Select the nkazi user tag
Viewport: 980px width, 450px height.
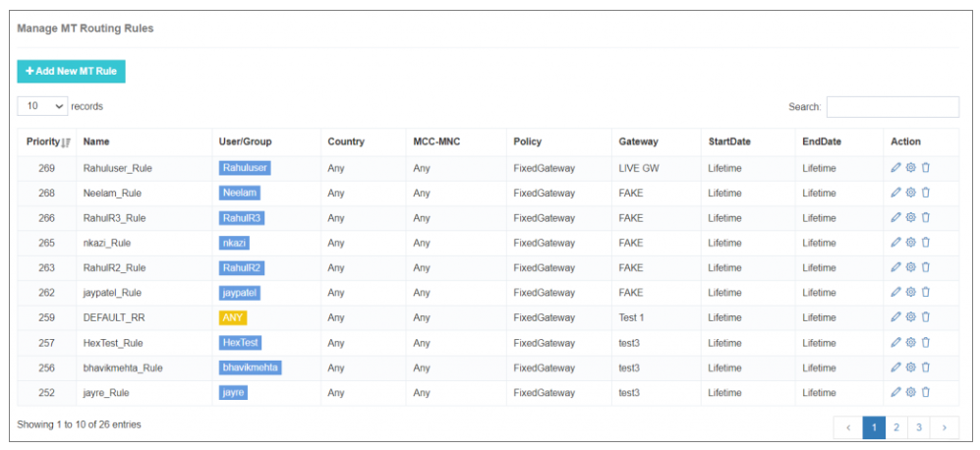(x=234, y=243)
